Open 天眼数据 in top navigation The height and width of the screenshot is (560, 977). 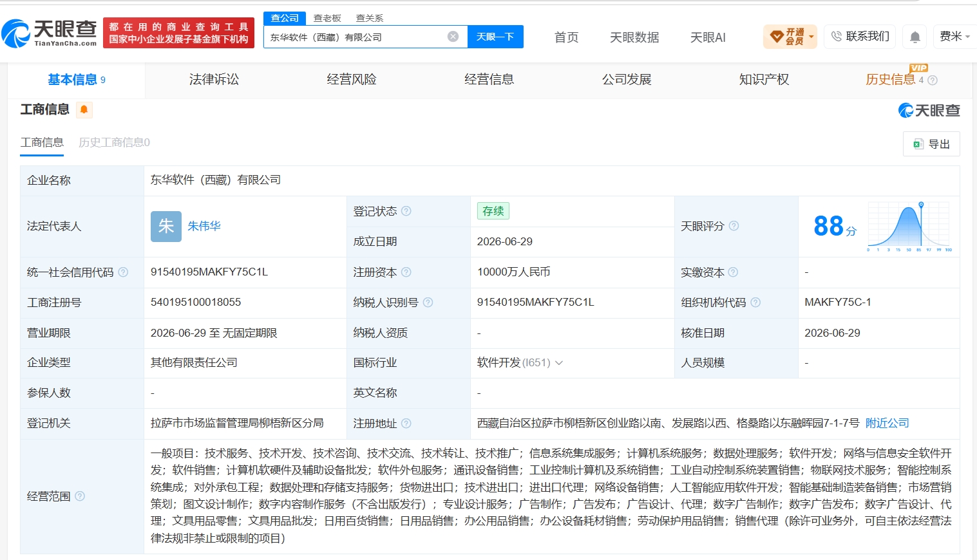(x=634, y=37)
